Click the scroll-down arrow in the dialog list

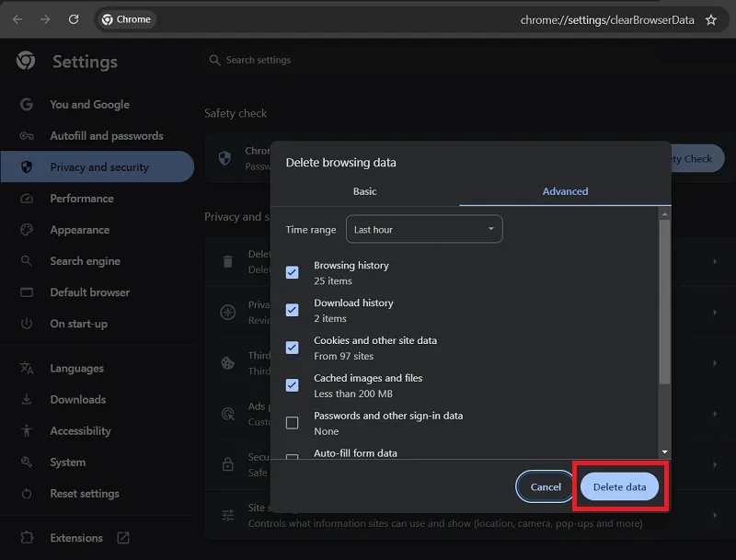(664, 451)
